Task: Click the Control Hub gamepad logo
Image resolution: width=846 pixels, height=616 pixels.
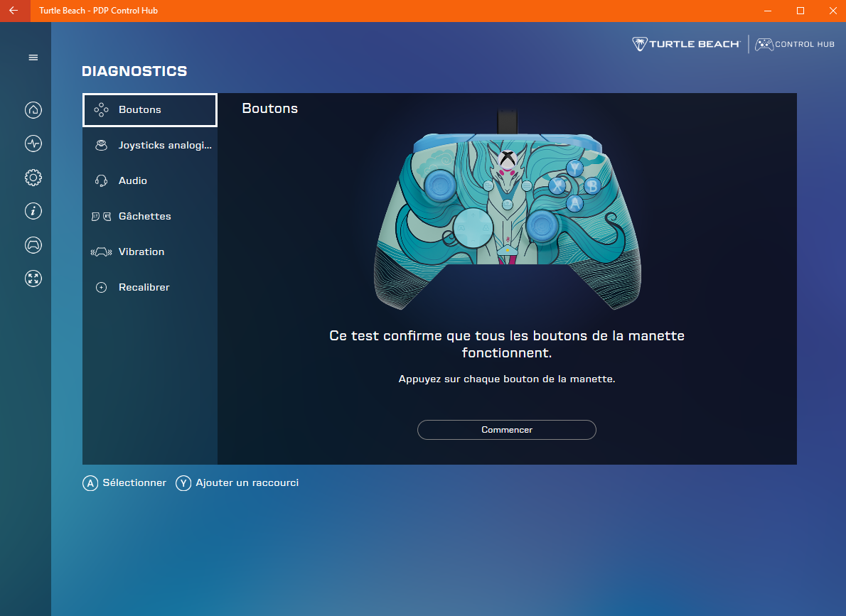Action: [x=794, y=43]
